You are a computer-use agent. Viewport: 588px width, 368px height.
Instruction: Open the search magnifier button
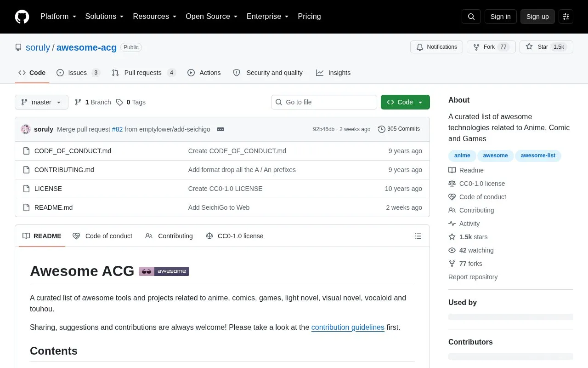(471, 17)
